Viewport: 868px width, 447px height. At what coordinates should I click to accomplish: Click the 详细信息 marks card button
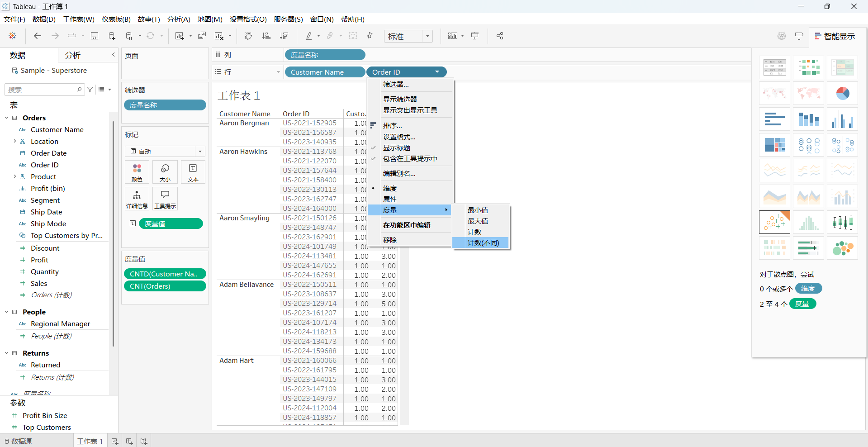coord(137,199)
